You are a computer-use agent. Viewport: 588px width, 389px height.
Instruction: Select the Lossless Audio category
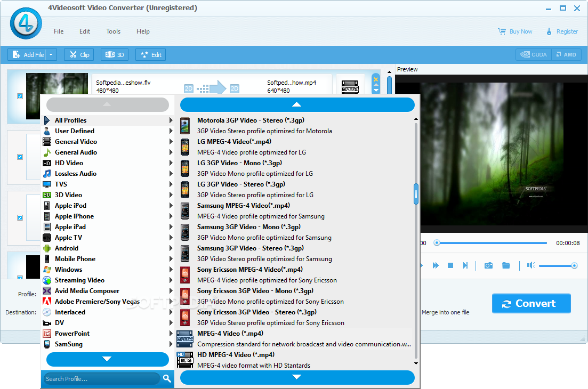(x=108, y=174)
